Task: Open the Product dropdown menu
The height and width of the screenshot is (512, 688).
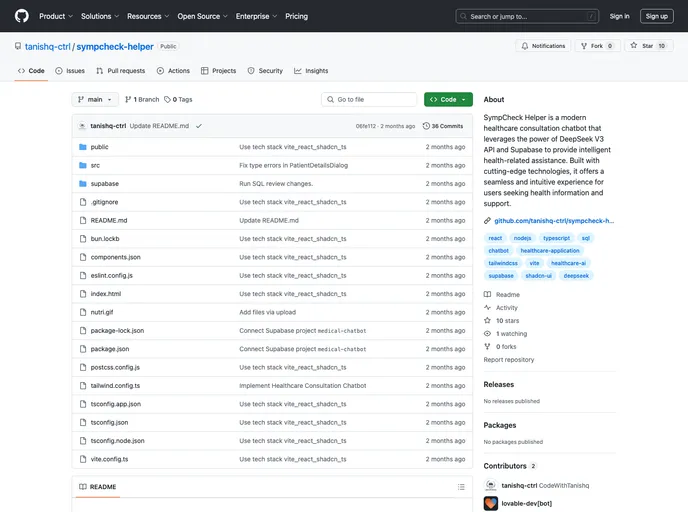Action: [56, 16]
